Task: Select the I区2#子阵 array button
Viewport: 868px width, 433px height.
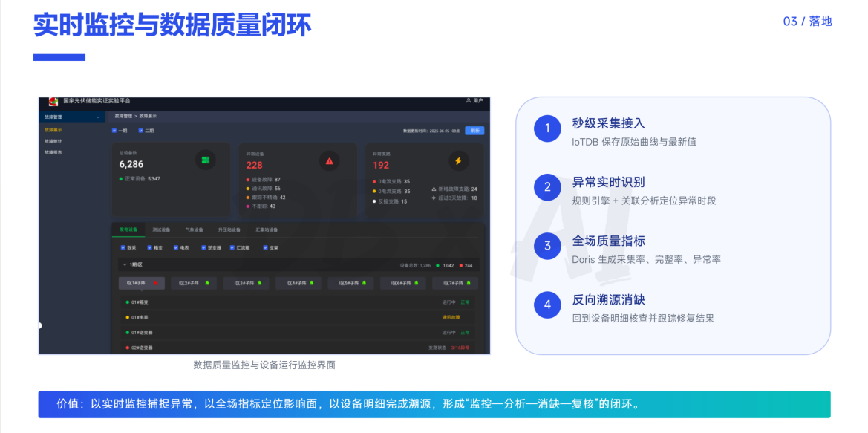Action: point(195,284)
